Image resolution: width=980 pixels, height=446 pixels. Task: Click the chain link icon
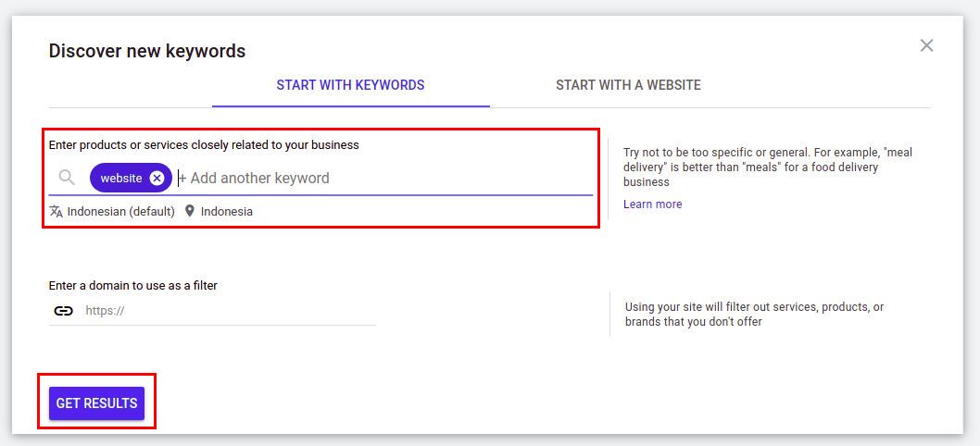click(63, 311)
